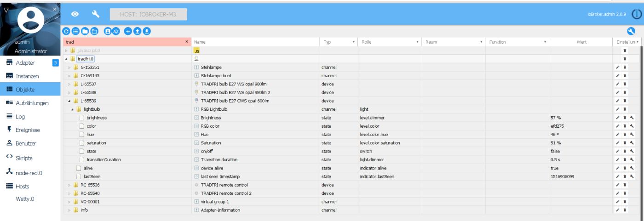The width and height of the screenshot is (644, 221).
Task: Close the sidebar with the x icon
Action: (54, 9)
